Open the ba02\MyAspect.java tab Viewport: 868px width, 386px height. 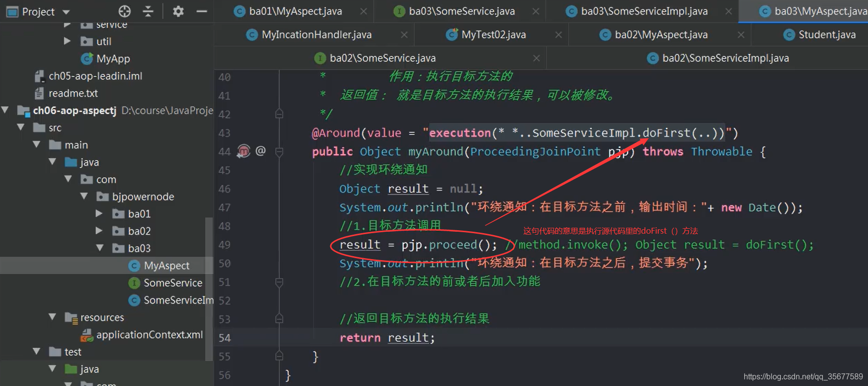coord(661,35)
